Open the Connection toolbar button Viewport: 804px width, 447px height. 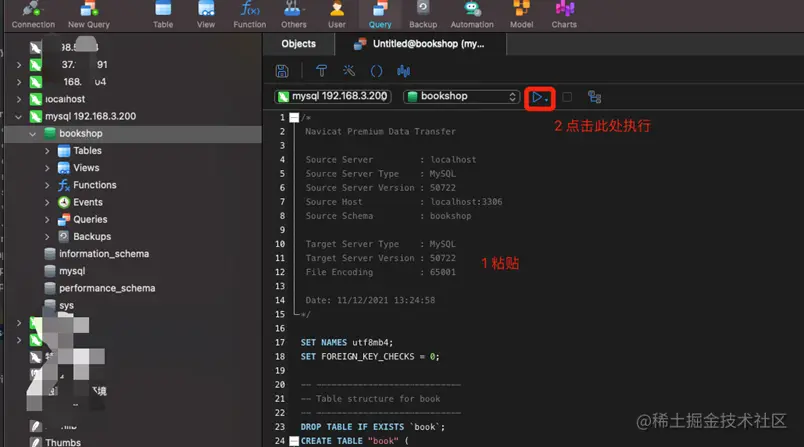33,15
